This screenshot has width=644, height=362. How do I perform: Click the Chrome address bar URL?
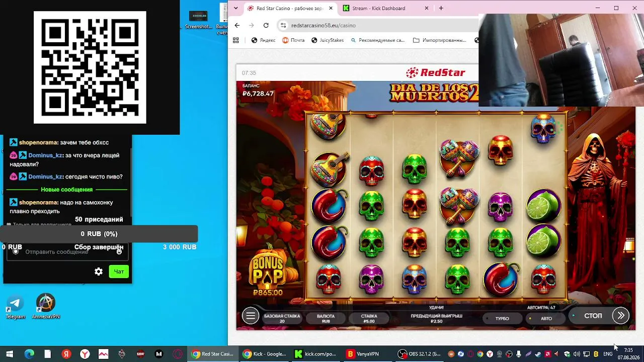point(324,25)
